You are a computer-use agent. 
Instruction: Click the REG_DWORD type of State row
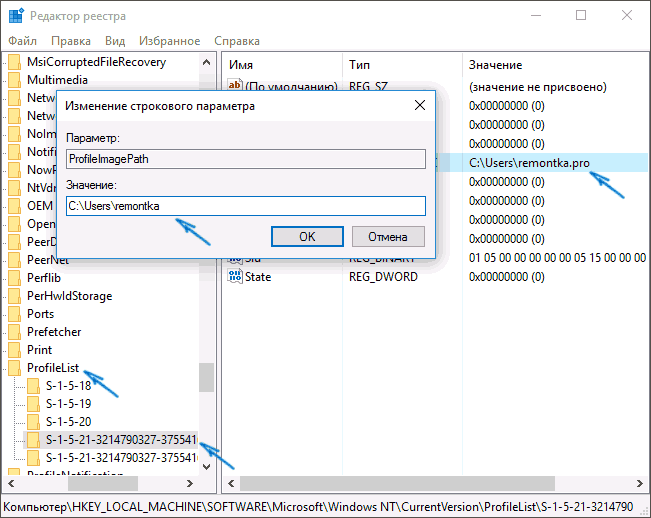[x=383, y=277]
